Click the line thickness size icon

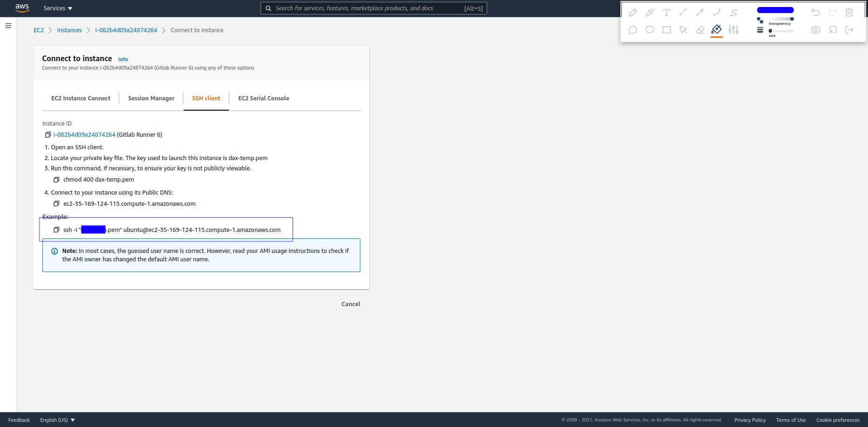(760, 30)
